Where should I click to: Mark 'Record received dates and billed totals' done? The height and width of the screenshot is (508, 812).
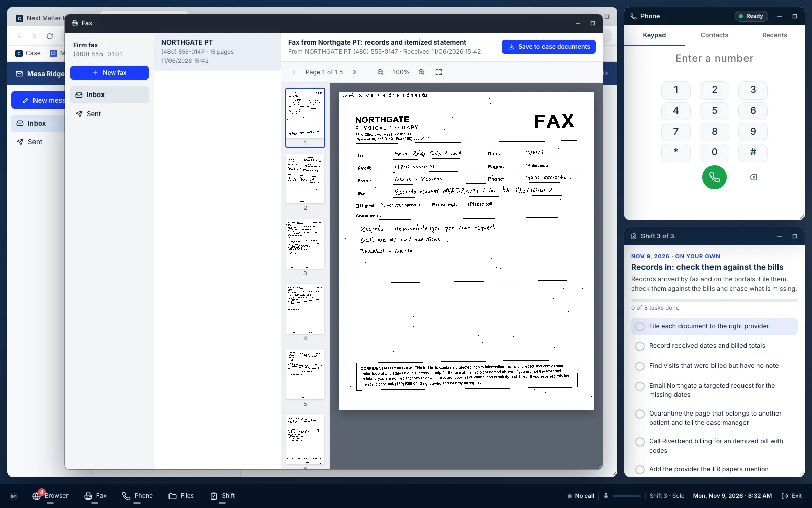[640, 346]
